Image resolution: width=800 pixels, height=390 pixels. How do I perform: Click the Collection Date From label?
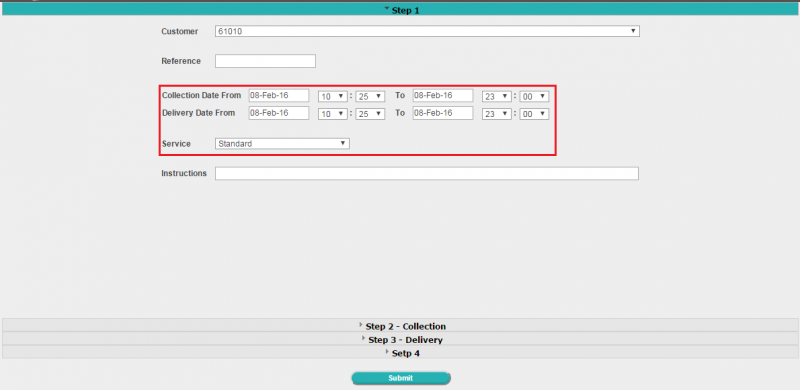tap(202, 95)
